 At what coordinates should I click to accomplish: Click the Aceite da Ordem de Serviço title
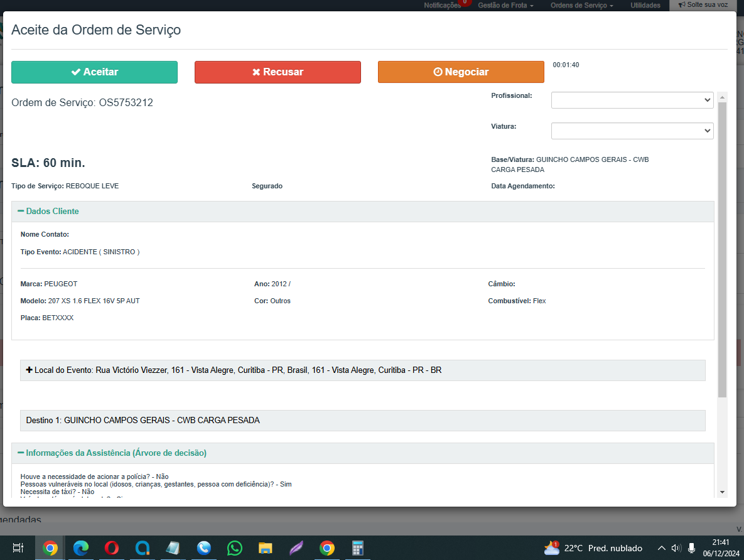(x=96, y=30)
